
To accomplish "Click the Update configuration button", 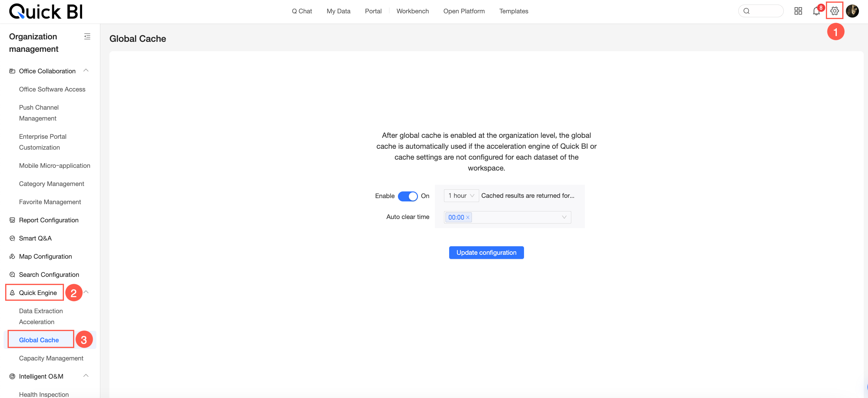I will (x=486, y=253).
